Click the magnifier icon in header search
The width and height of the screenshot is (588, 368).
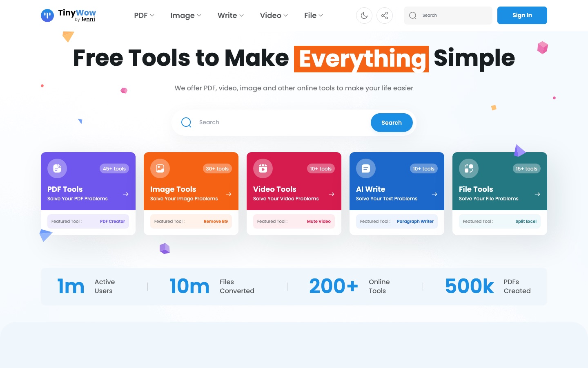[x=413, y=16]
